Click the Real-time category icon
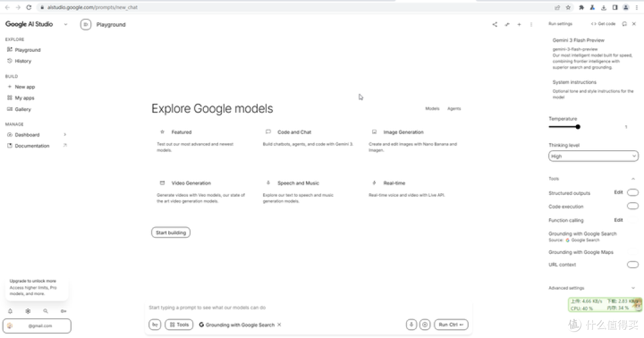 click(x=374, y=183)
